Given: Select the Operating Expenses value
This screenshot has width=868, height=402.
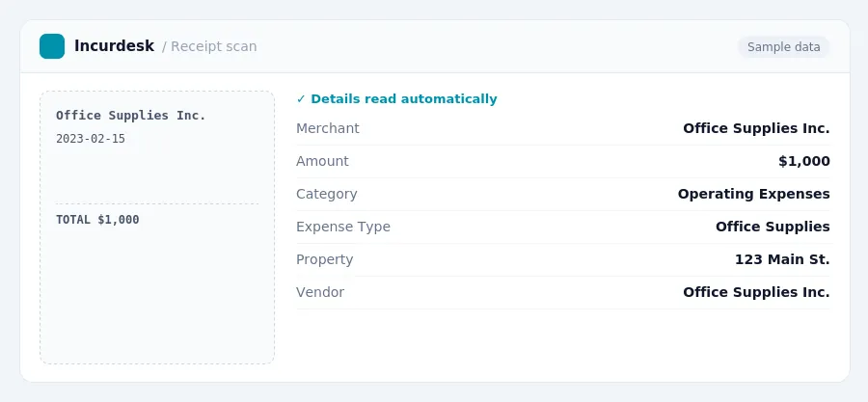Looking at the screenshot, I should (754, 194).
